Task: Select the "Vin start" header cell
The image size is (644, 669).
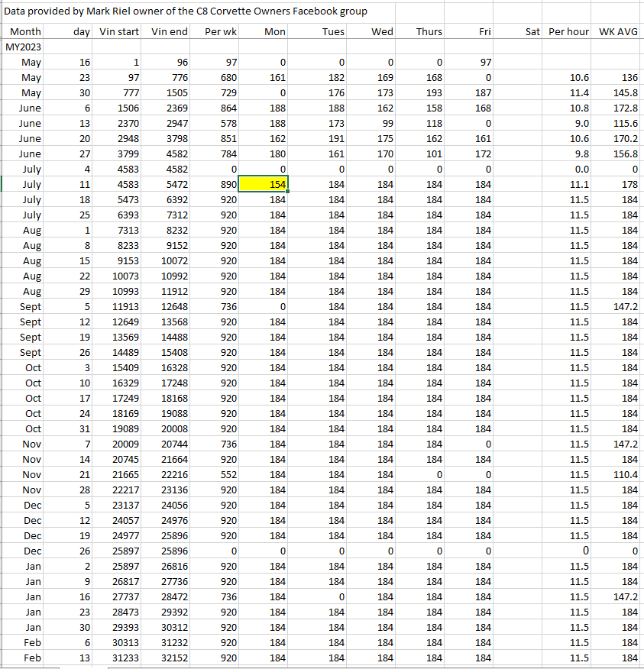Action: click(120, 31)
